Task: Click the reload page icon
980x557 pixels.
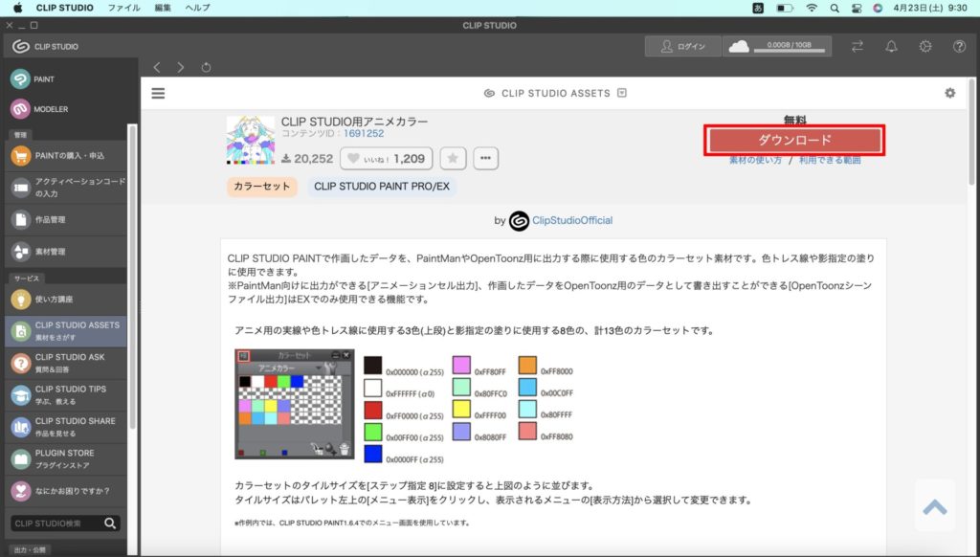Action: pos(207,67)
